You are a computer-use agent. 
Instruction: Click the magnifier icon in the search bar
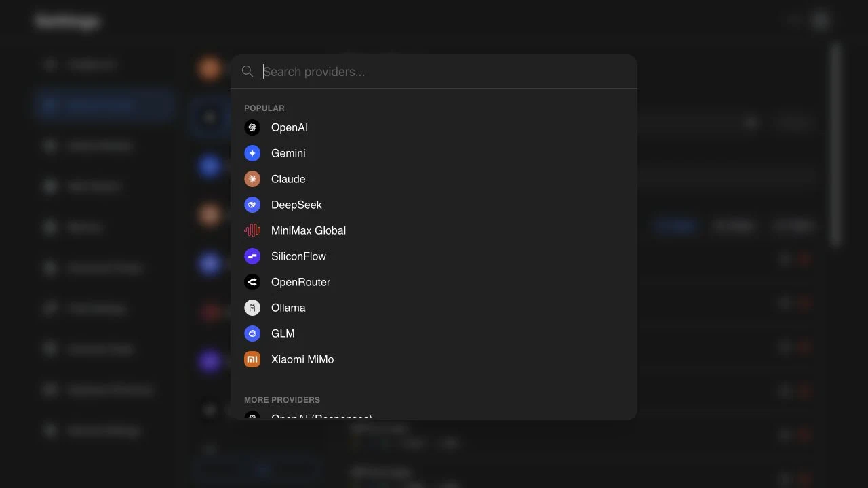point(248,71)
